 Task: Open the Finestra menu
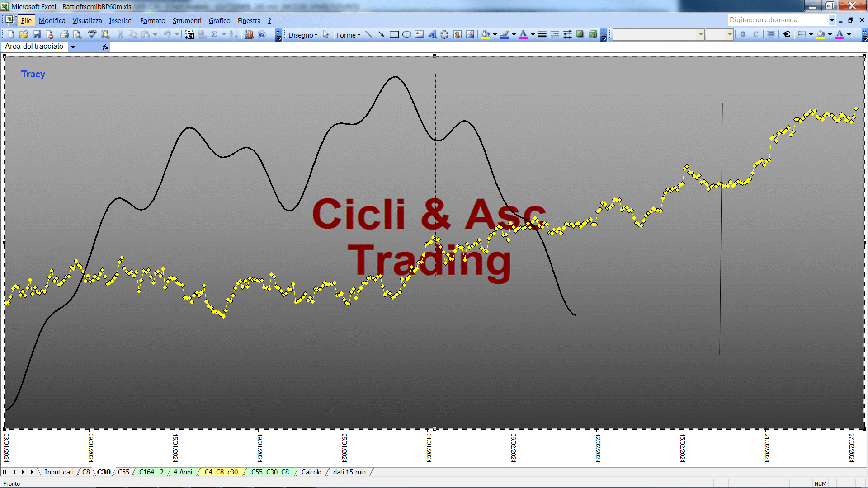(249, 20)
